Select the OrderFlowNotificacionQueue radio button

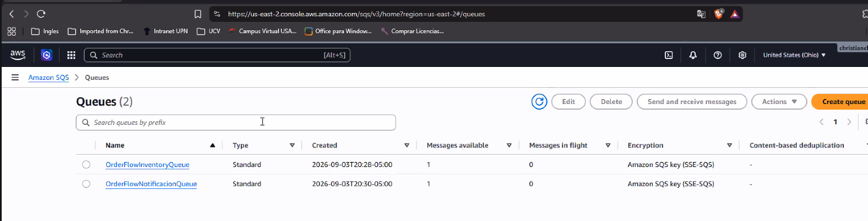coord(86,184)
